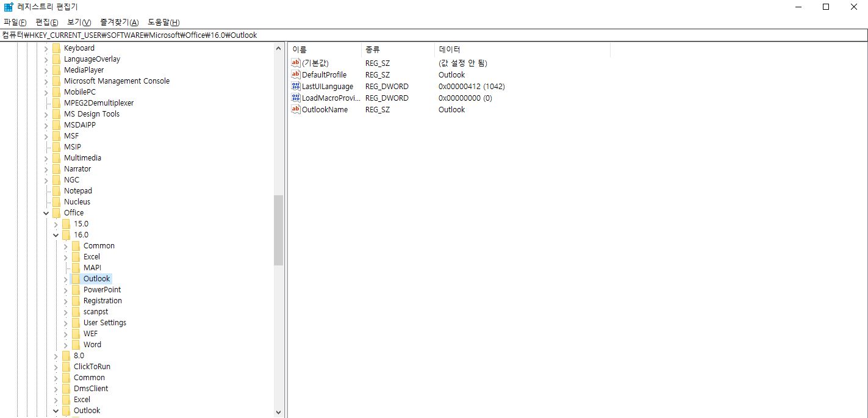Click the MobilePC folder icon

coord(57,92)
